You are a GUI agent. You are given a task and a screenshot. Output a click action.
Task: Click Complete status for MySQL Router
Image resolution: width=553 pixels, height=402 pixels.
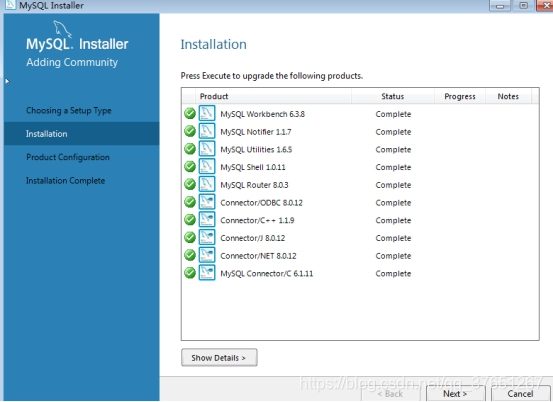coord(393,185)
